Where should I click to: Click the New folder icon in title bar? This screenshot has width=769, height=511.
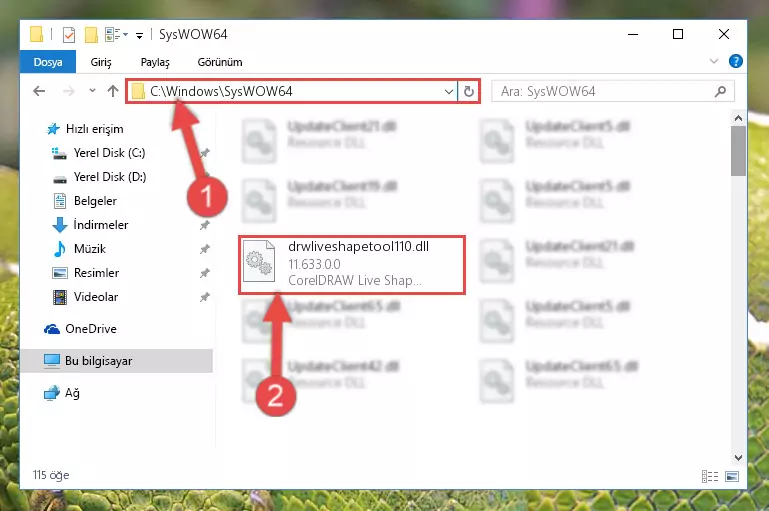(x=91, y=35)
